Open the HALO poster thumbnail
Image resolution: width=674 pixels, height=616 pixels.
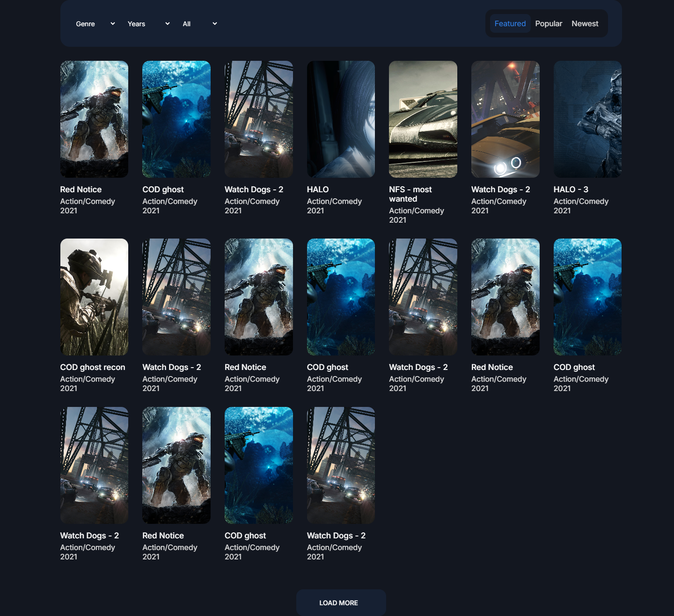341,119
